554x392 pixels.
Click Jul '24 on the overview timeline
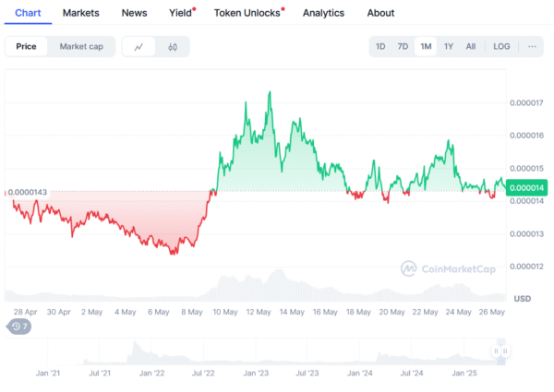pyautogui.click(x=412, y=374)
